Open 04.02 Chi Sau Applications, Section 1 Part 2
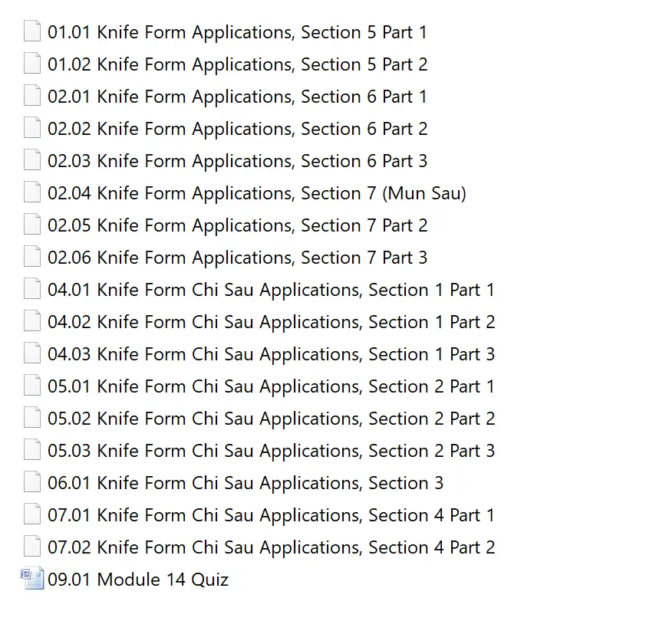Viewport: 669px width, 644px height. click(271, 322)
